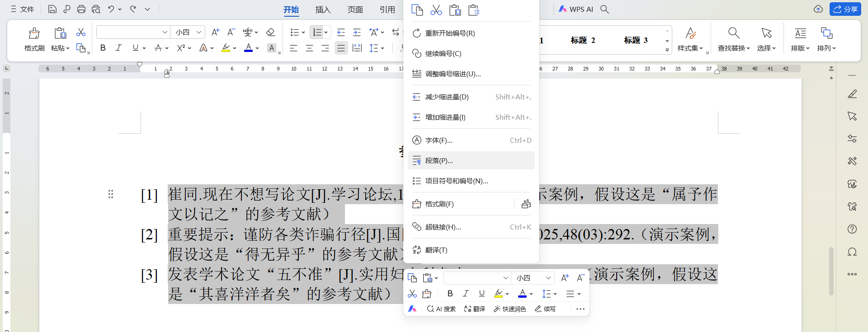The width and height of the screenshot is (868, 332).
Task: Expand the Select (选择) dropdown
Action: 766,48
